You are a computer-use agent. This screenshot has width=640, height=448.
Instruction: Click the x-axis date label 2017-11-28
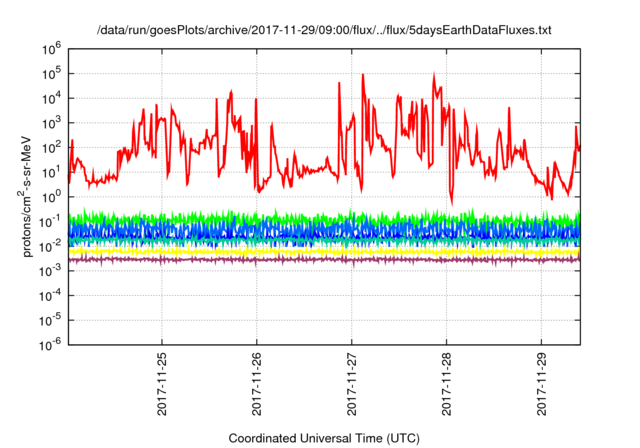click(x=447, y=385)
